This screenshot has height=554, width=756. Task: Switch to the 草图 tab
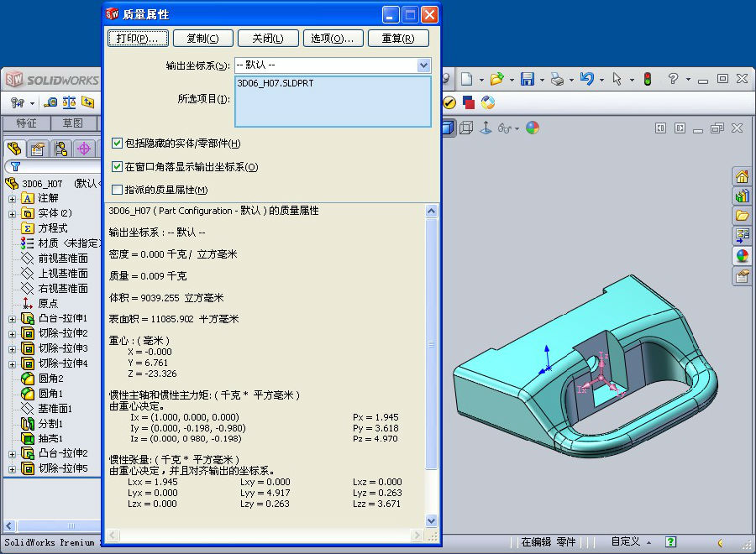(73, 123)
